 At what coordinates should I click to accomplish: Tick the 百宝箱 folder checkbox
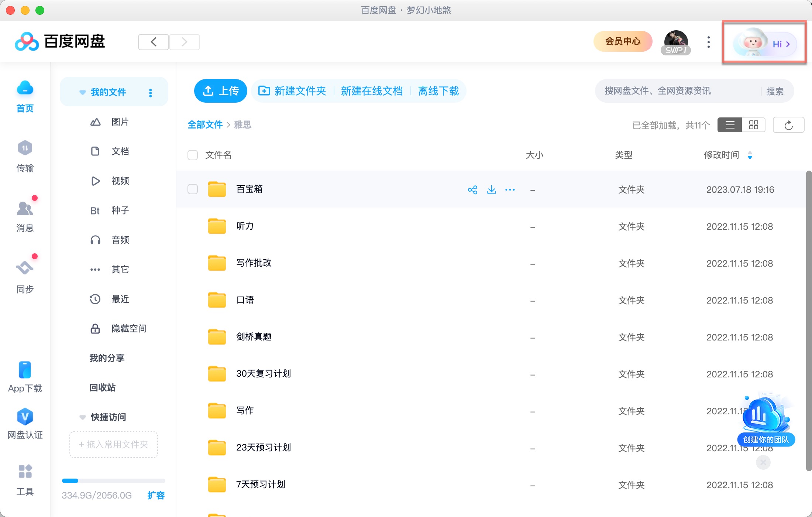point(193,189)
